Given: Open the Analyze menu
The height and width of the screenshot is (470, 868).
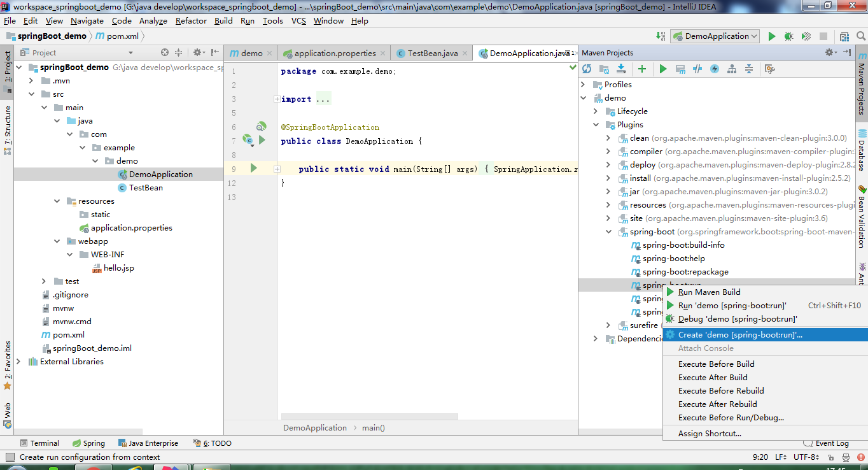Looking at the screenshot, I should (x=153, y=20).
